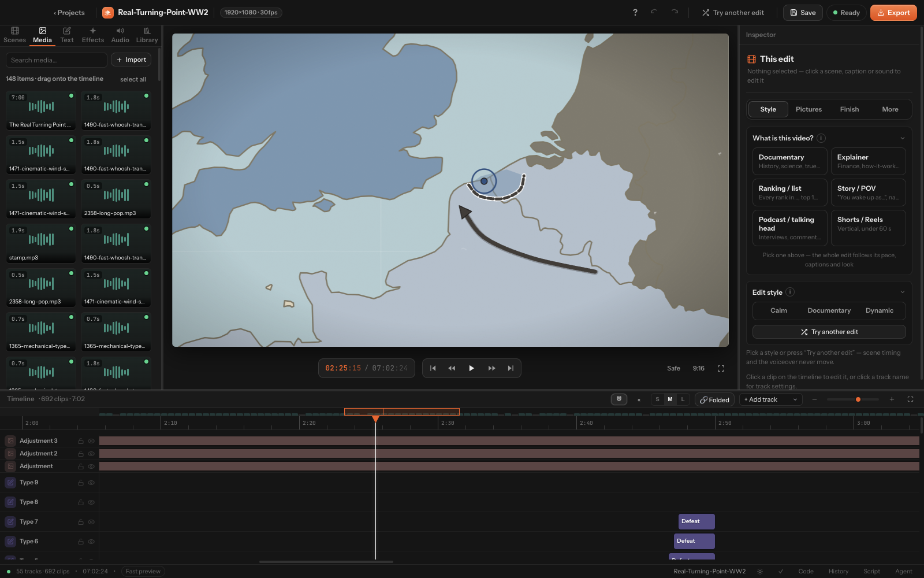This screenshot has width=924, height=578.
Task: Open the help question mark icon
Action: tap(635, 12)
